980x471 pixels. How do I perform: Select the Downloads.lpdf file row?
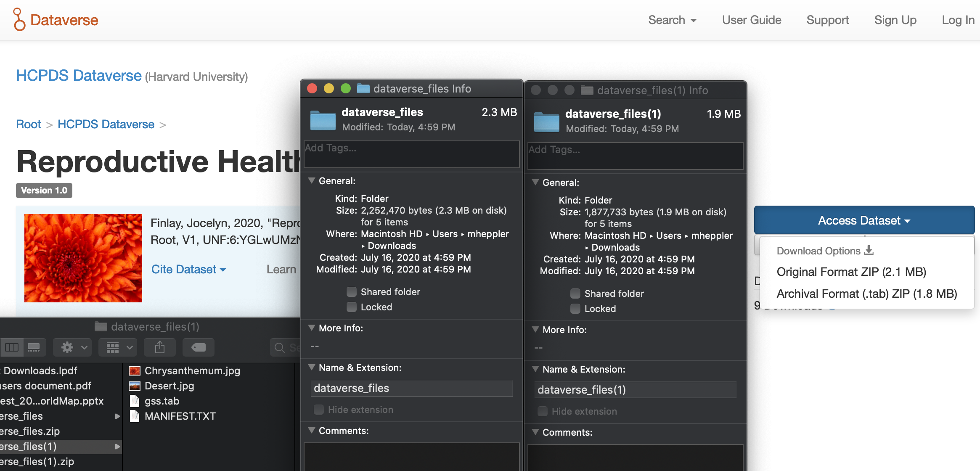point(61,370)
